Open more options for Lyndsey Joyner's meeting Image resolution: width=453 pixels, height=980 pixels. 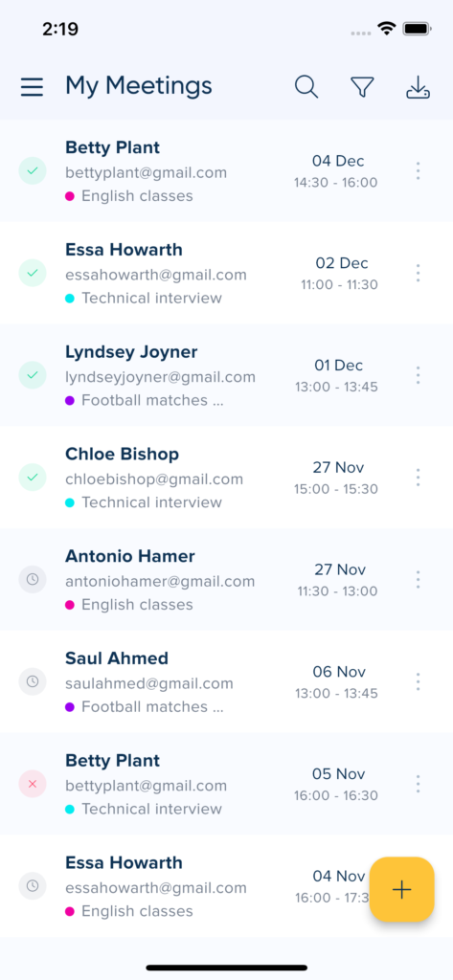[x=418, y=375]
